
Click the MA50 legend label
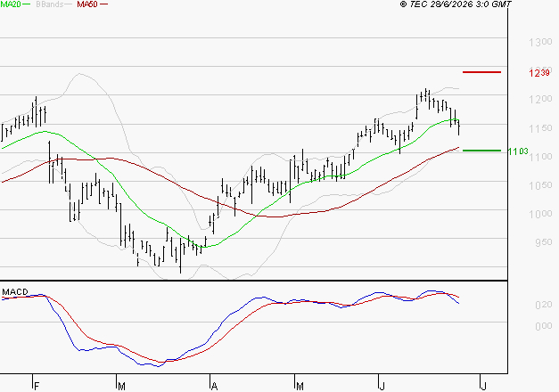point(87,4)
